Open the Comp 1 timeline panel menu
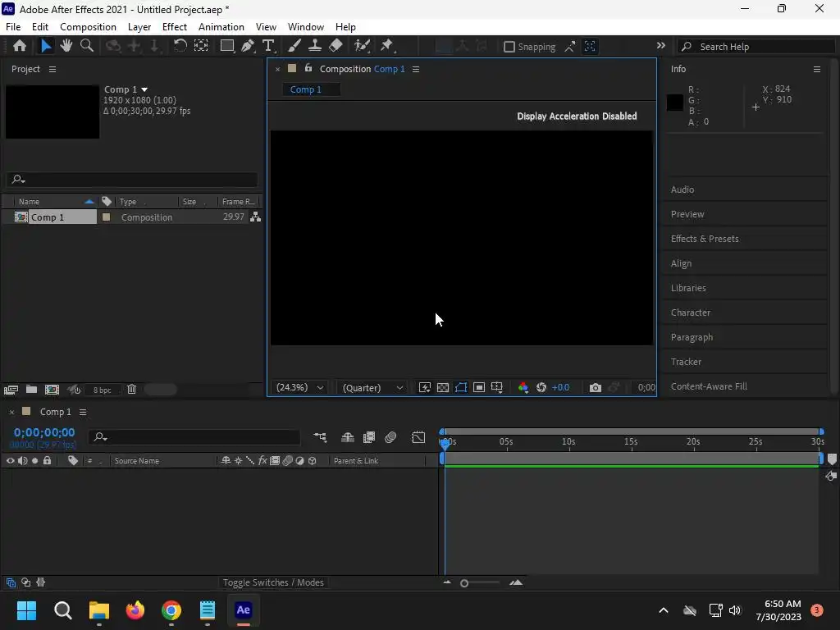 [x=83, y=412]
